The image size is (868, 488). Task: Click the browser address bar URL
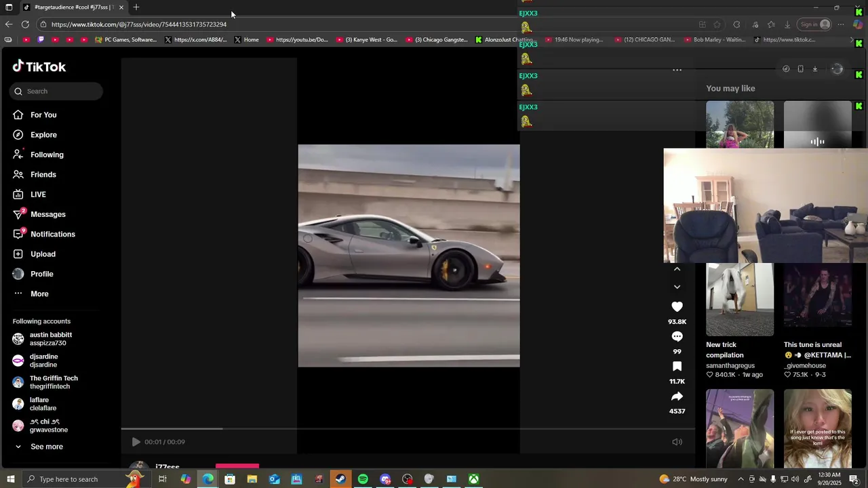pyautogui.click(x=139, y=24)
